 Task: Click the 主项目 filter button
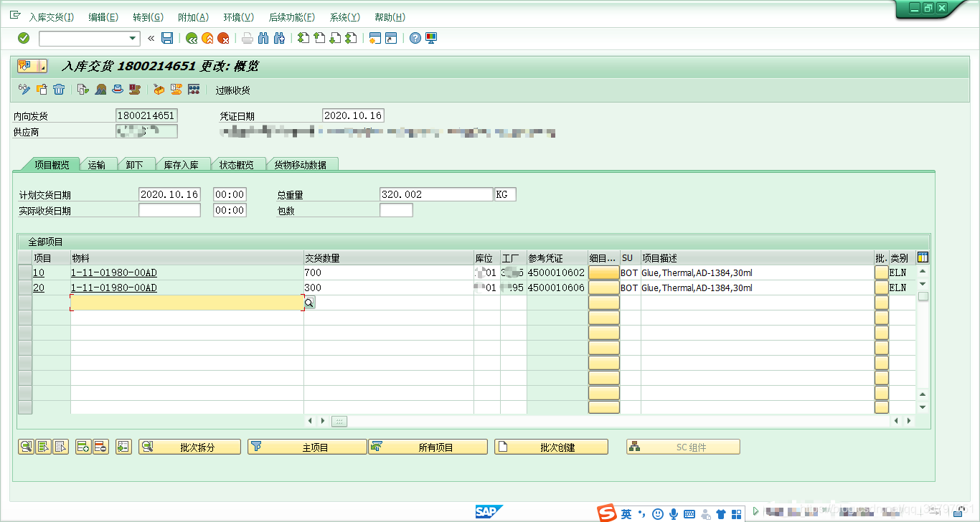[x=307, y=447]
